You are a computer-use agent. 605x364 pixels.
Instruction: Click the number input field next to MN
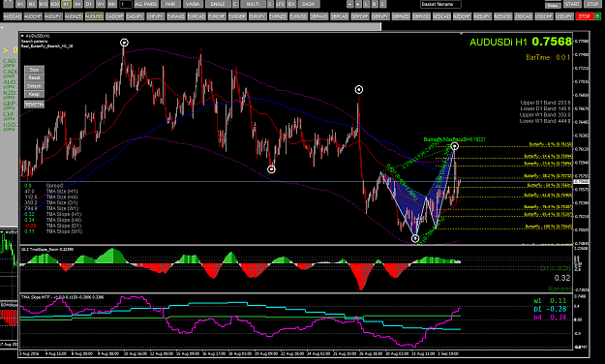point(126,4)
